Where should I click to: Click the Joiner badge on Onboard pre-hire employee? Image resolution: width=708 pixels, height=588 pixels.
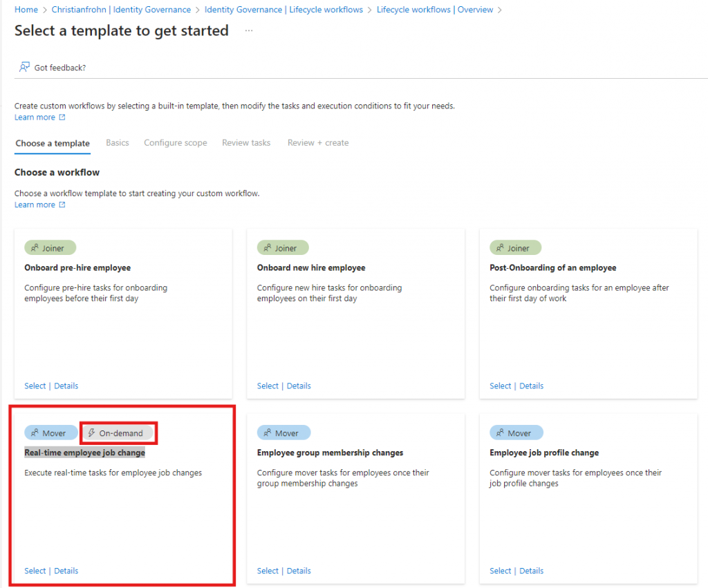(50, 248)
